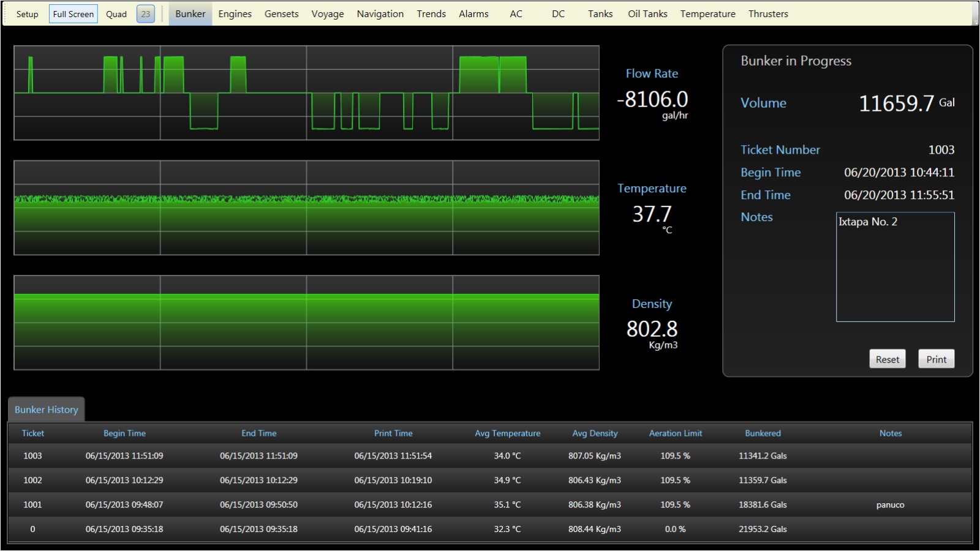Screen dimensions: 980x551
Task: Switch to Quad view
Action: [116, 14]
